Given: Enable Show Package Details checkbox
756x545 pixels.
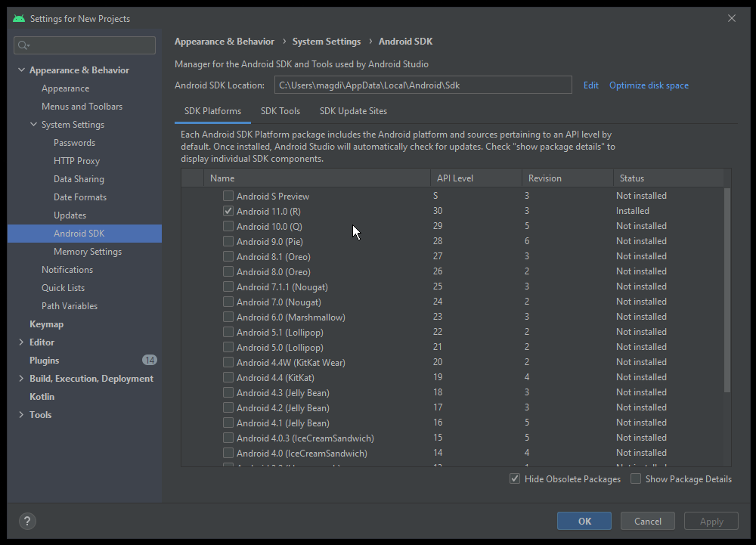Looking at the screenshot, I should (636, 478).
